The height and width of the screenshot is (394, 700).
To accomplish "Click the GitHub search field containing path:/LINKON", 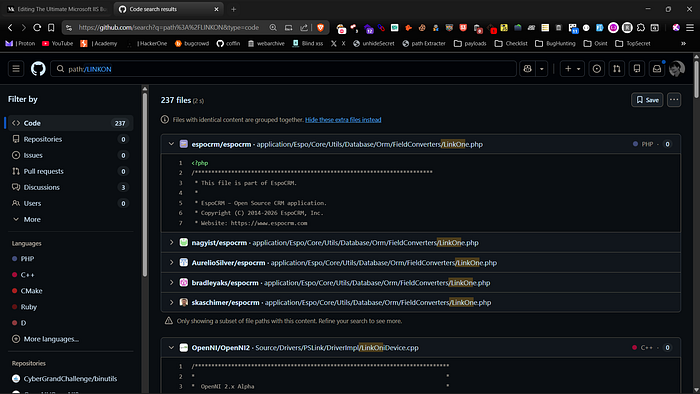I will [x=283, y=69].
